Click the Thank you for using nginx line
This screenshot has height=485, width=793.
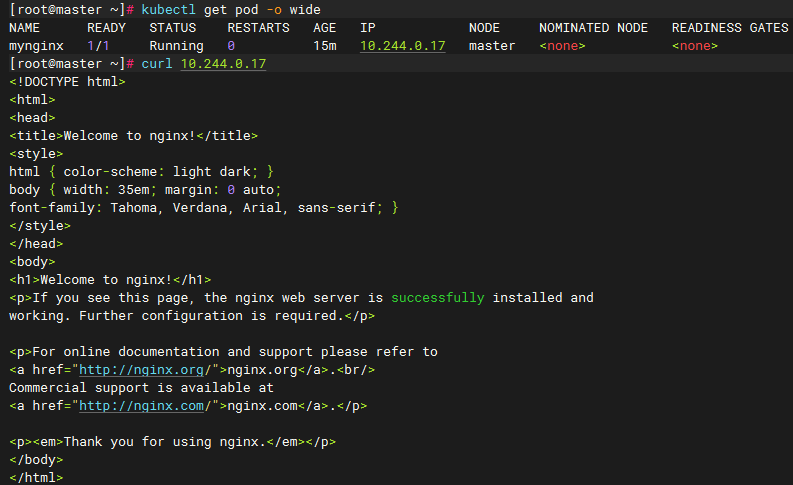point(172,442)
